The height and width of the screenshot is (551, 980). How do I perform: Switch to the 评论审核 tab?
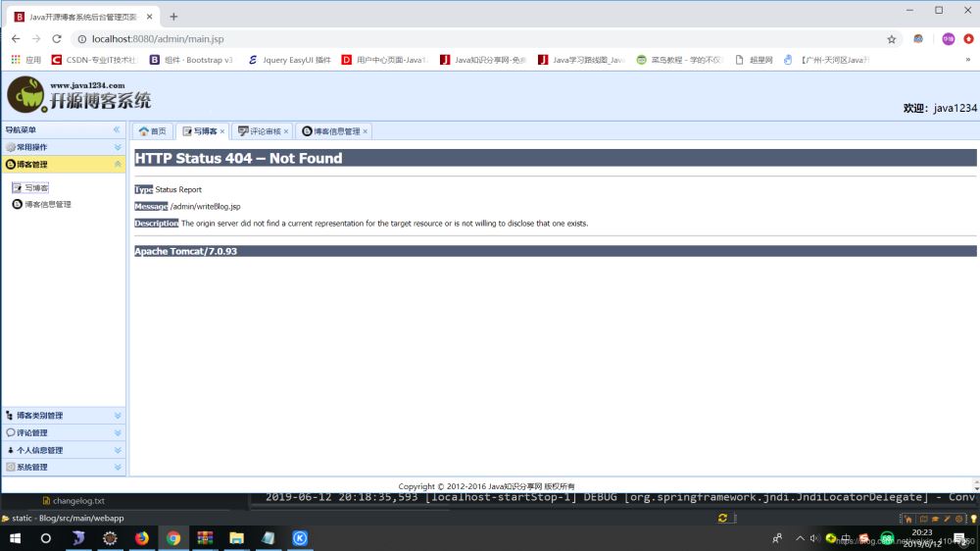click(261, 131)
